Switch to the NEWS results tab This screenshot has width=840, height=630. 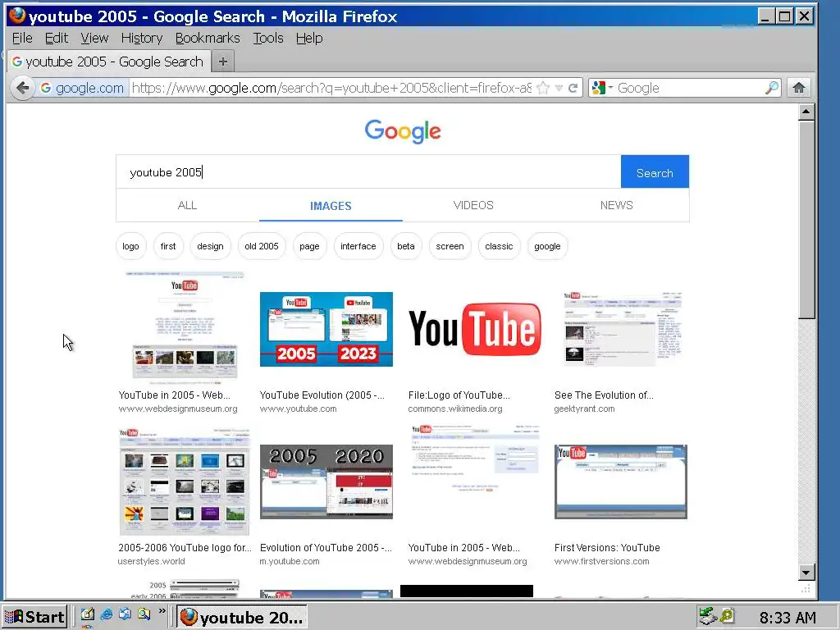(x=617, y=205)
